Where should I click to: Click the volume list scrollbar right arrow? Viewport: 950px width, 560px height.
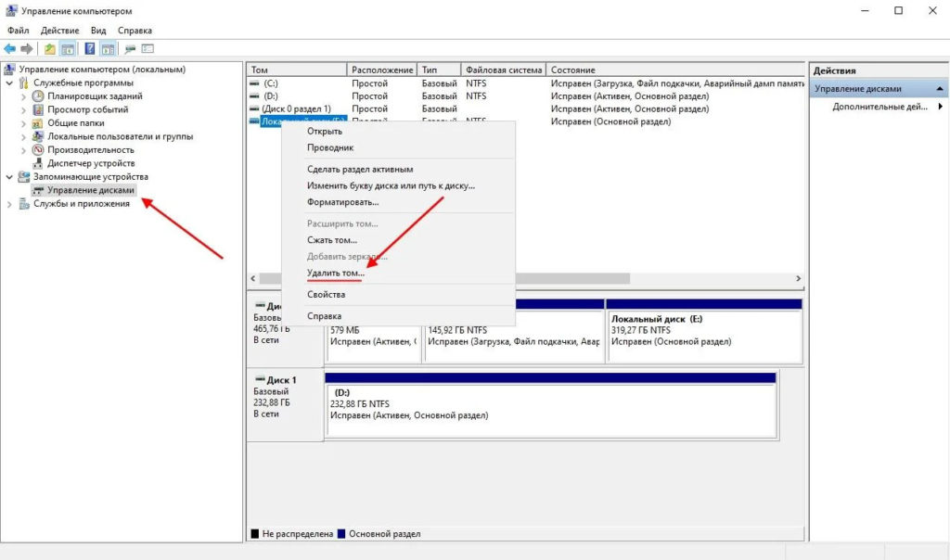[798, 278]
